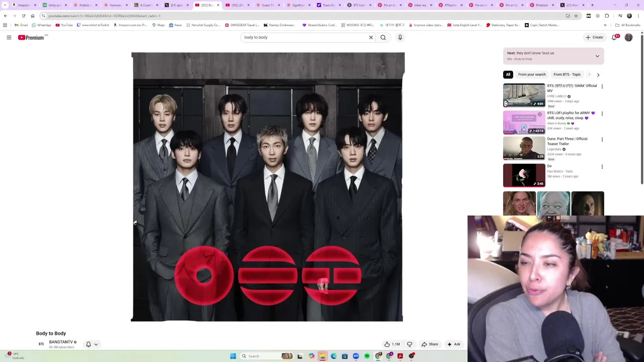Expand the 'Next: they don't know' queue panel
Image resolution: width=644 pixels, height=362 pixels.
597,56
